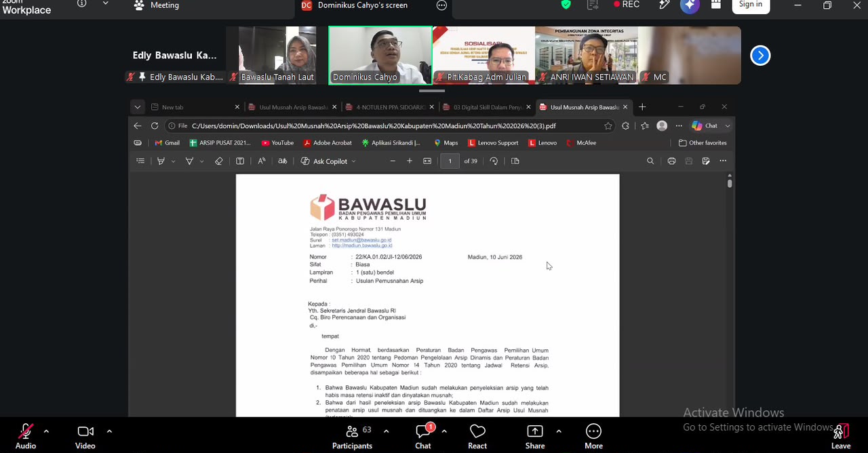Open the Gmail bookmark

(167, 143)
